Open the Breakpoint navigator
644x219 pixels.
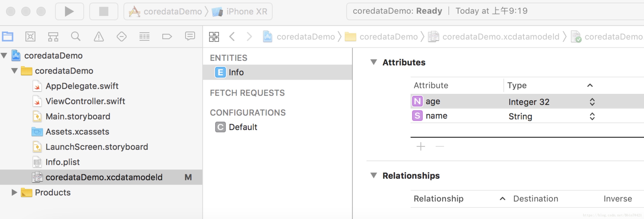pyautogui.click(x=167, y=36)
